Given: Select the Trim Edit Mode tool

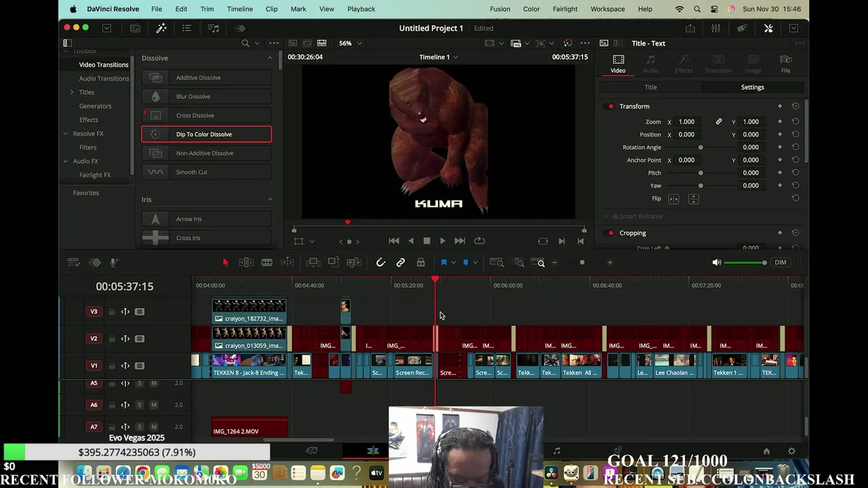Looking at the screenshot, I should (246, 262).
